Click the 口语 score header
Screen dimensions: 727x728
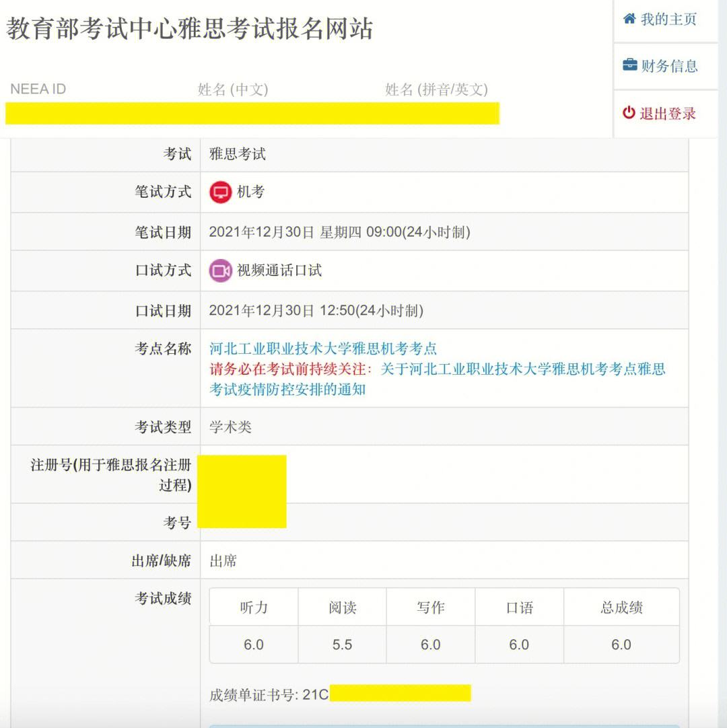(x=520, y=608)
